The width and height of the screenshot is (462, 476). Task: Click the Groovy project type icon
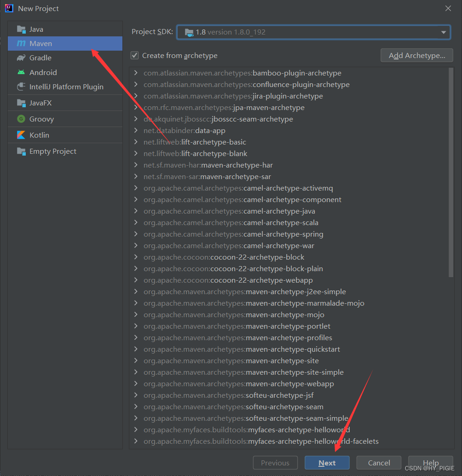22,118
